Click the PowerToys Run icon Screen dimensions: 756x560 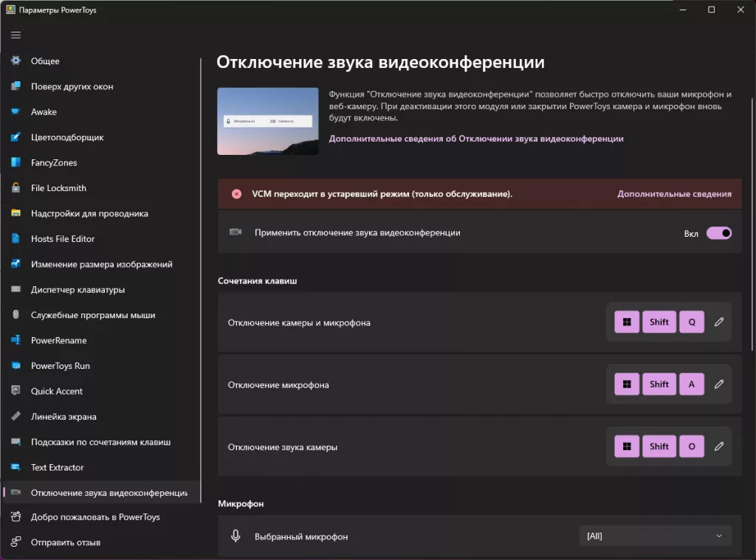(16, 365)
